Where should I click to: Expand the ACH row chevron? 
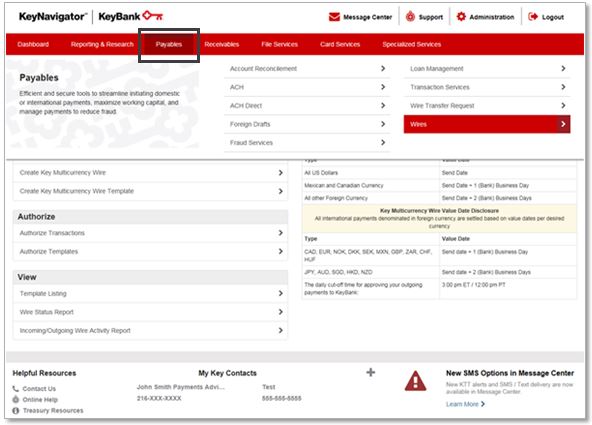(383, 87)
